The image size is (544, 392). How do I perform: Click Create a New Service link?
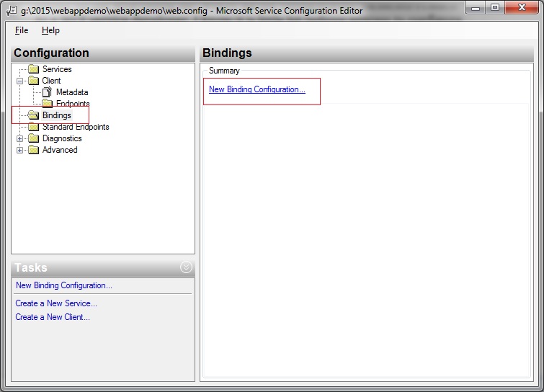[x=56, y=303]
